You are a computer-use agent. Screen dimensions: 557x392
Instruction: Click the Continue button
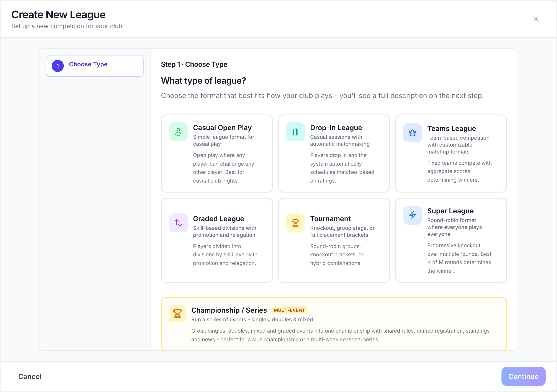coord(523,376)
